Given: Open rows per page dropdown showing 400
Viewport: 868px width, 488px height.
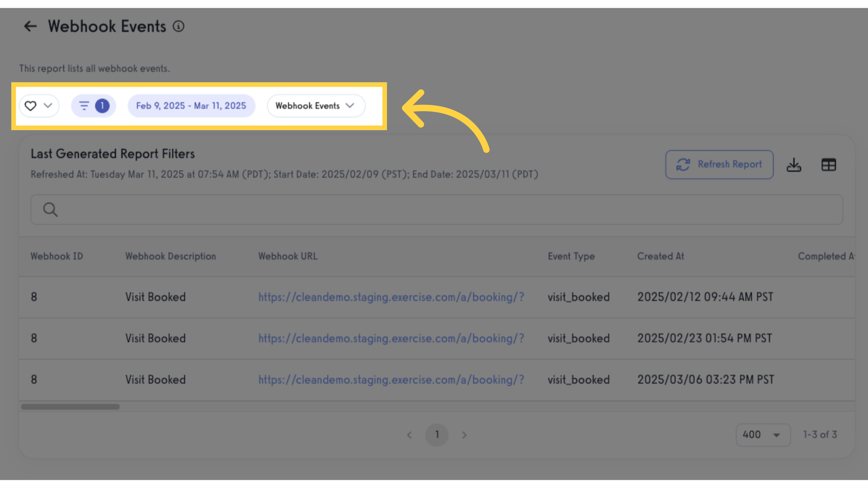Looking at the screenshot, I should 763,435.
